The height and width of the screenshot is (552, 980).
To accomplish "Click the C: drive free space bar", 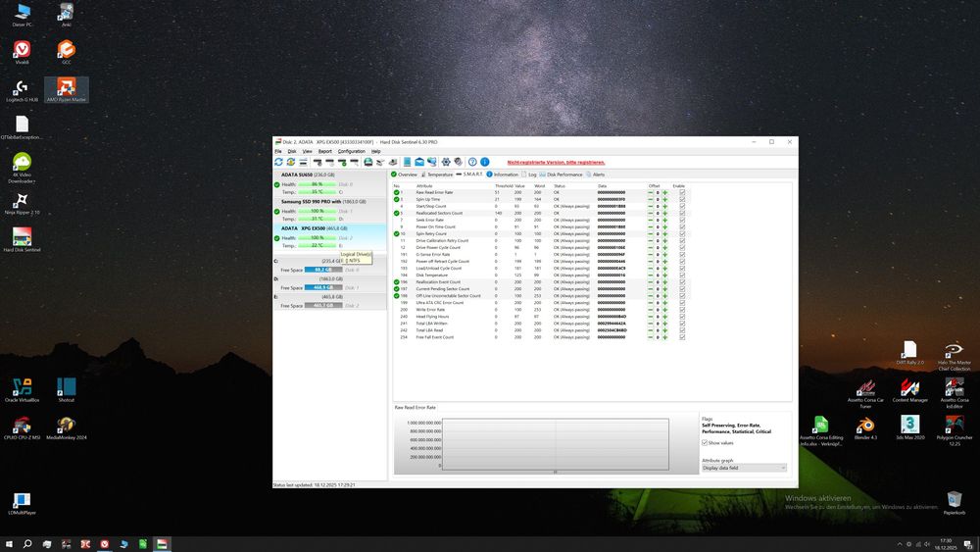I will click(x=323, y=270).
